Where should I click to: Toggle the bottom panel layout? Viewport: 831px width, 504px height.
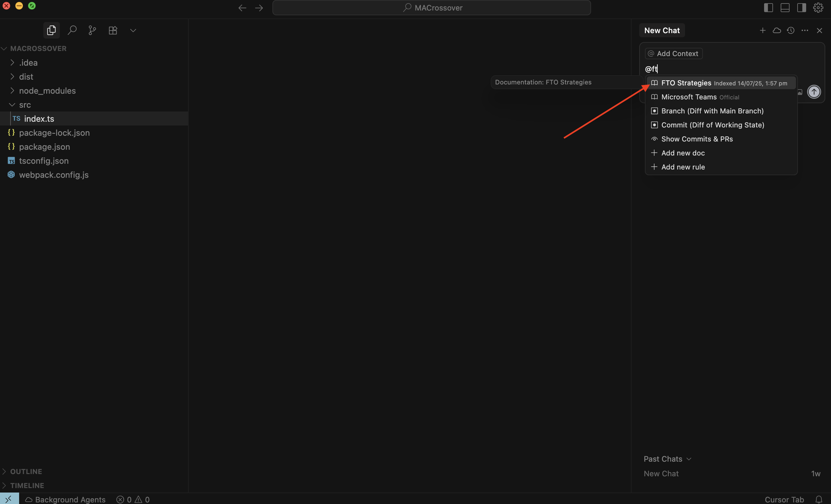(785, 7)
